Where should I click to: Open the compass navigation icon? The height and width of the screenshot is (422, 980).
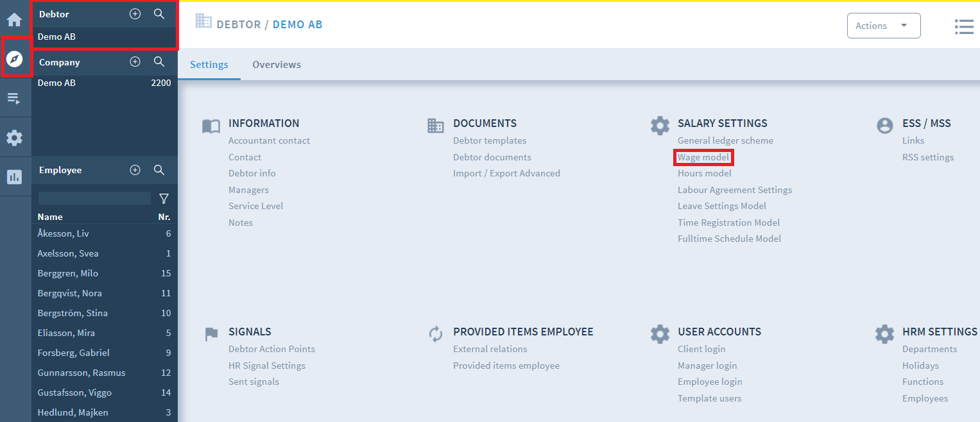[14, 59]
